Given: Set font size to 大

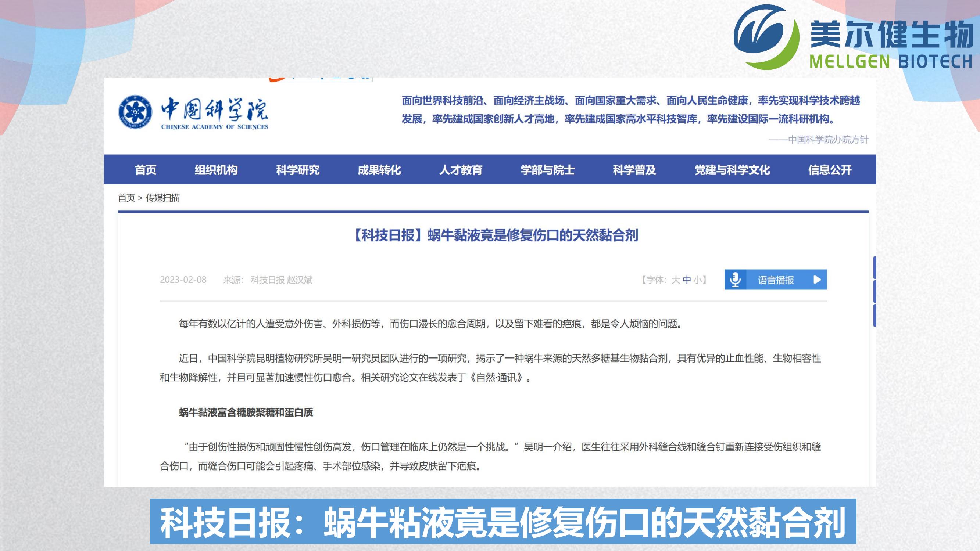Looking at the screenshot, I should tap(676, 280).
